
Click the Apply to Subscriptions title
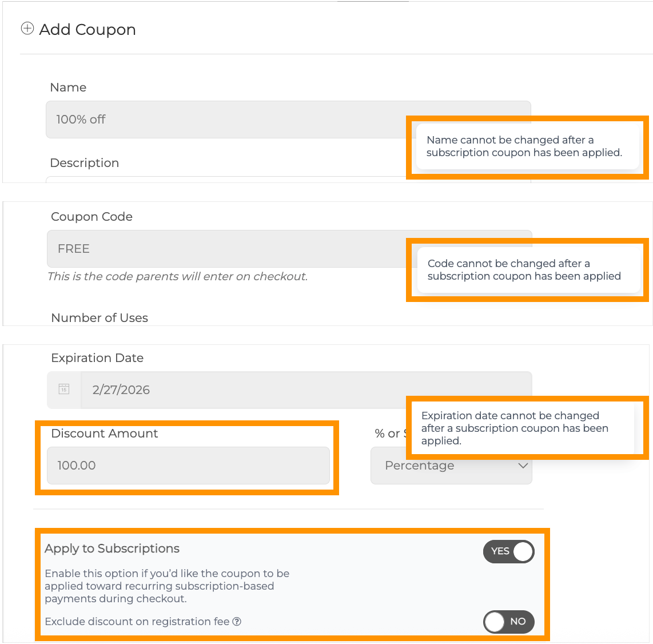(112, 548)
